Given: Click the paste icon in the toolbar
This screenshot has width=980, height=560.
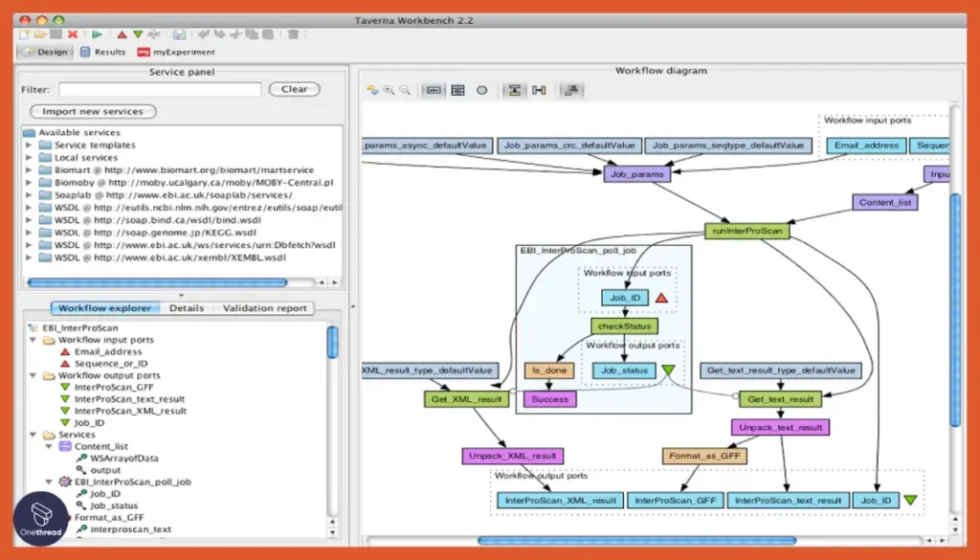Looking at the screenshot, I should tap(268, 34).
